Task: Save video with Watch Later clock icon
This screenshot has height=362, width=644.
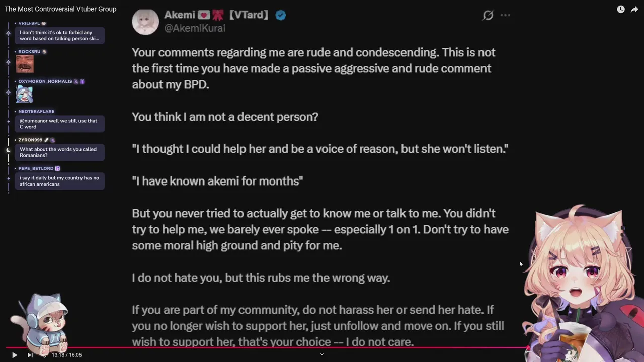Action: (621, 9)
